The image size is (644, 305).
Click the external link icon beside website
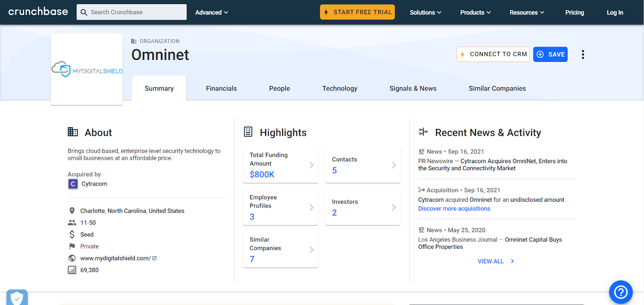155,258
